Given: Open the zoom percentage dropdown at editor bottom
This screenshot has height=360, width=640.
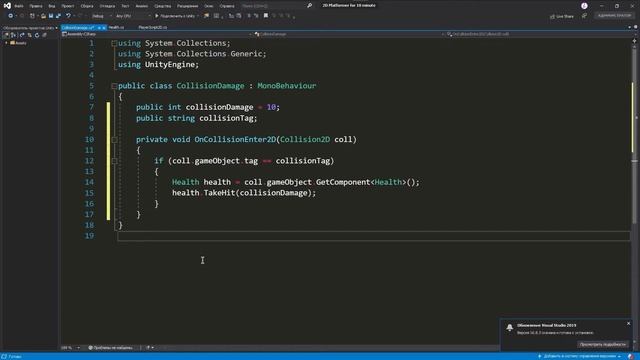Looking at the screenshot, I should tap(71, 348).
